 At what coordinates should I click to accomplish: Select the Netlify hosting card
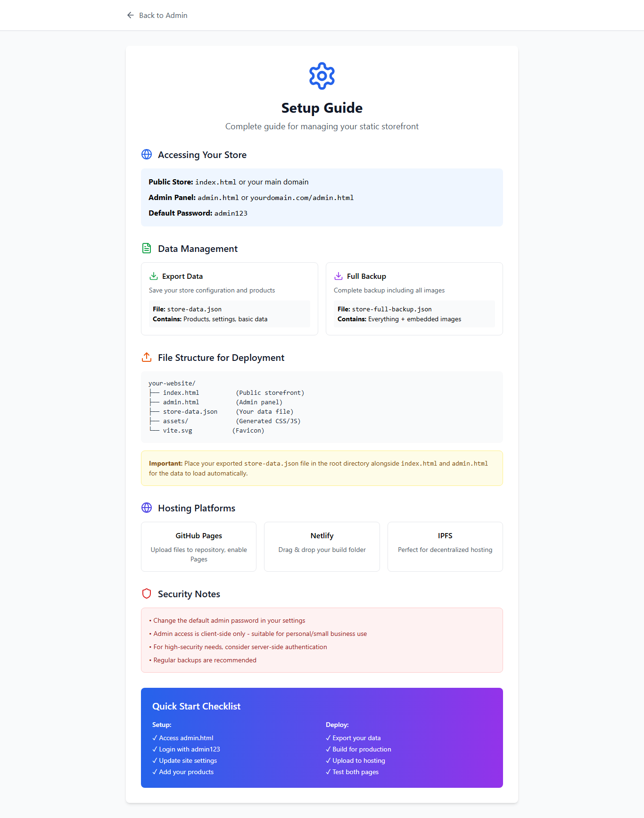click(x=322, y=547)
